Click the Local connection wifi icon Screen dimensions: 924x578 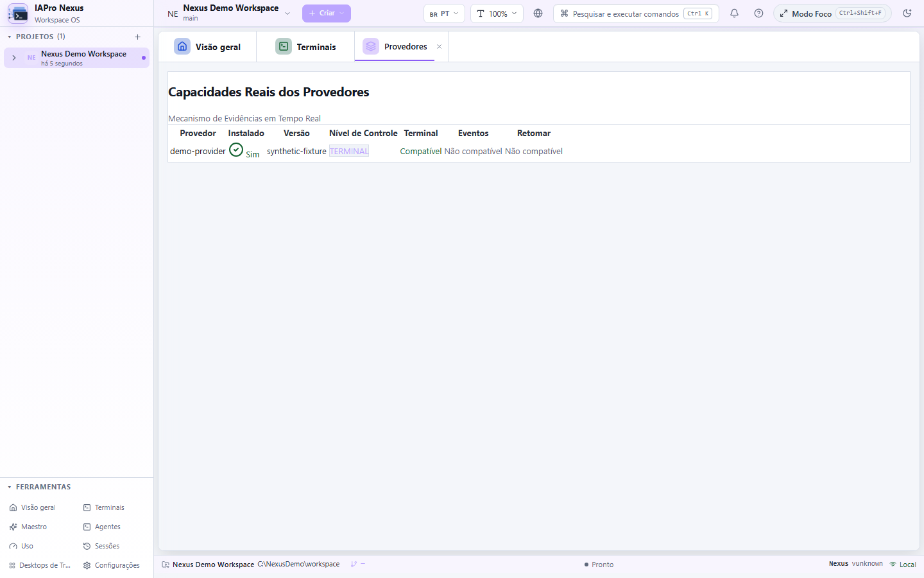click(893, 565)
